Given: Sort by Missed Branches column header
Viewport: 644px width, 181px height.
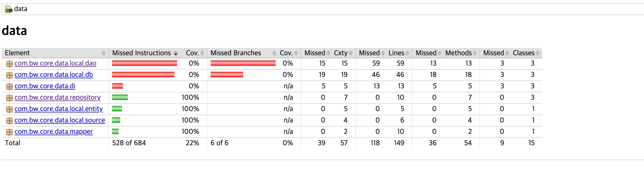Looking at the screenshot, I should coord(243,53).
